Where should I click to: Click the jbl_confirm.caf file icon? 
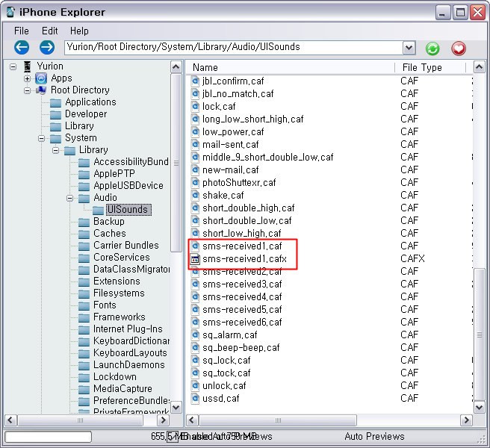pyautogui.click(x=195, y=81)
